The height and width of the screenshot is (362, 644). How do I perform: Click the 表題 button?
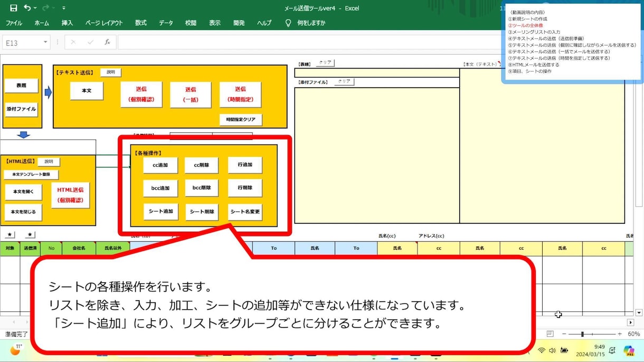pos(22,85)
